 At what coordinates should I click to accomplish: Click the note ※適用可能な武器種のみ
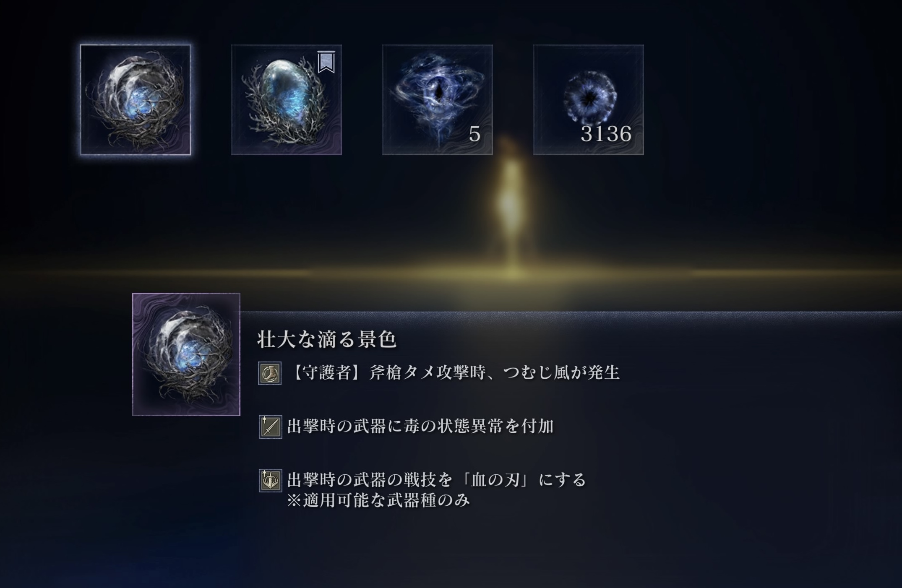(x=378, y=500)
